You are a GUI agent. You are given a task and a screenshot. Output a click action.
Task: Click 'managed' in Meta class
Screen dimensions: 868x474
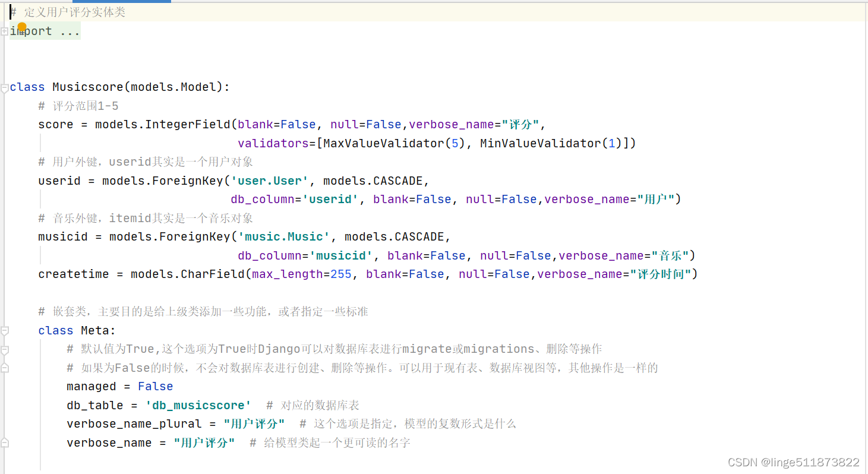coord(91,387)
